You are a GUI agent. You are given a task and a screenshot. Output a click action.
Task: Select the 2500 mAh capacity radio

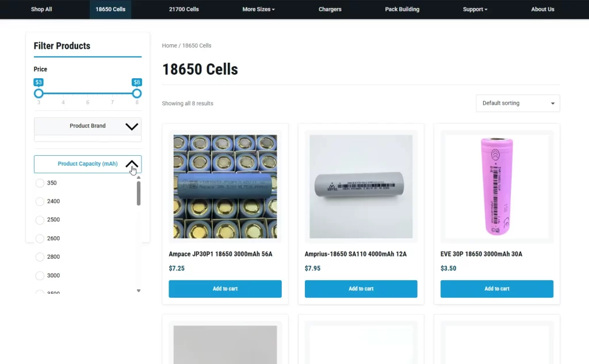(40, 220)
